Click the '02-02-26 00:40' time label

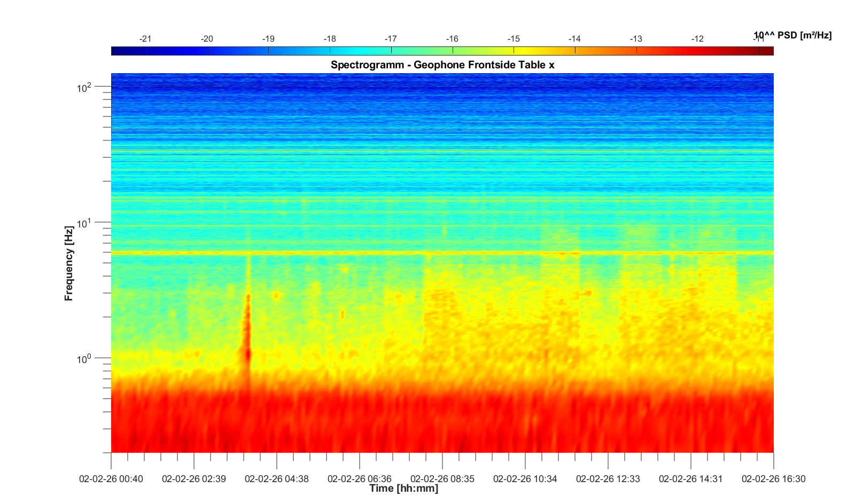click(x=111, y=479)
